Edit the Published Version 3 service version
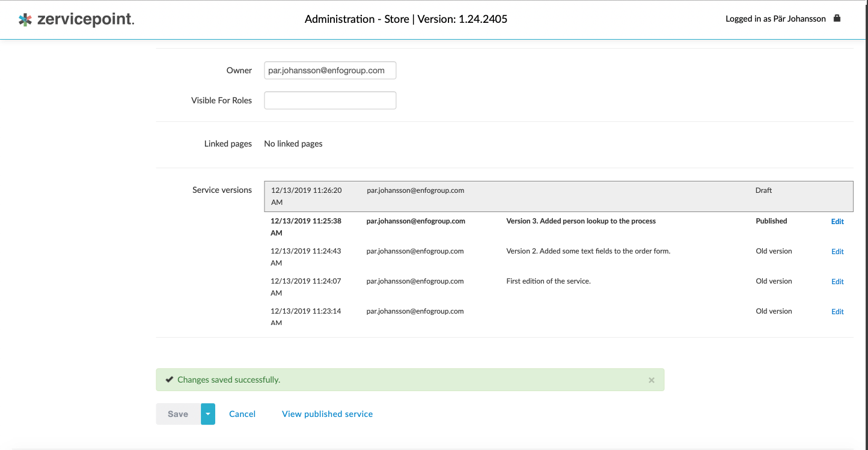Screen dimensions: 868x450 pyautogui.click(x=837, y=222)
